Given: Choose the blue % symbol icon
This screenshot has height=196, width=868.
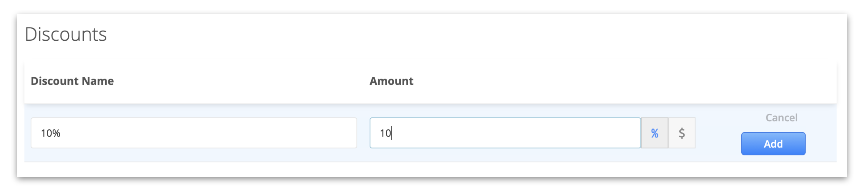Looking at the screenshot, I should [x=654, y=133].
